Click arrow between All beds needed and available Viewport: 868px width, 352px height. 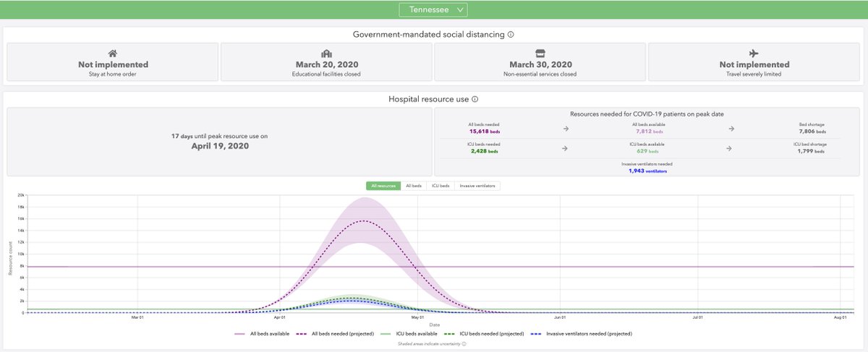566,129
